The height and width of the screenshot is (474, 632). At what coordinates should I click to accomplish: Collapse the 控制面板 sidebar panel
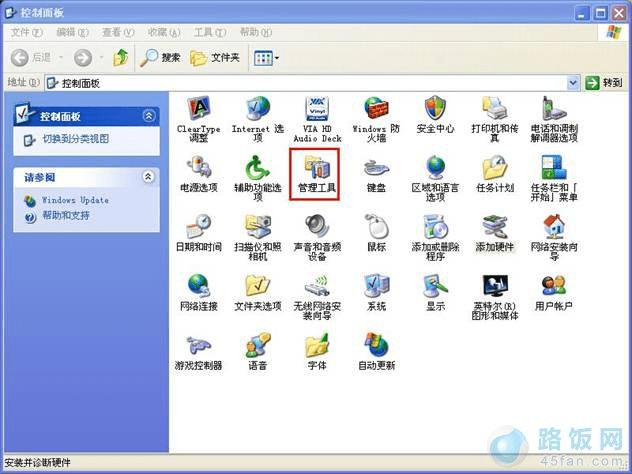pos(149,116)
